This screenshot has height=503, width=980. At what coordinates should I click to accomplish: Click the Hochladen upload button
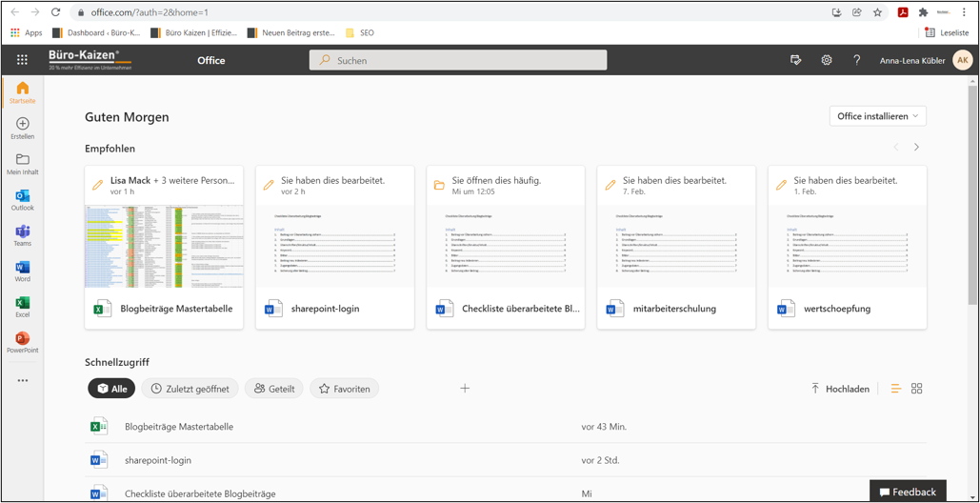pyautogui.click(x=840, y=389)
